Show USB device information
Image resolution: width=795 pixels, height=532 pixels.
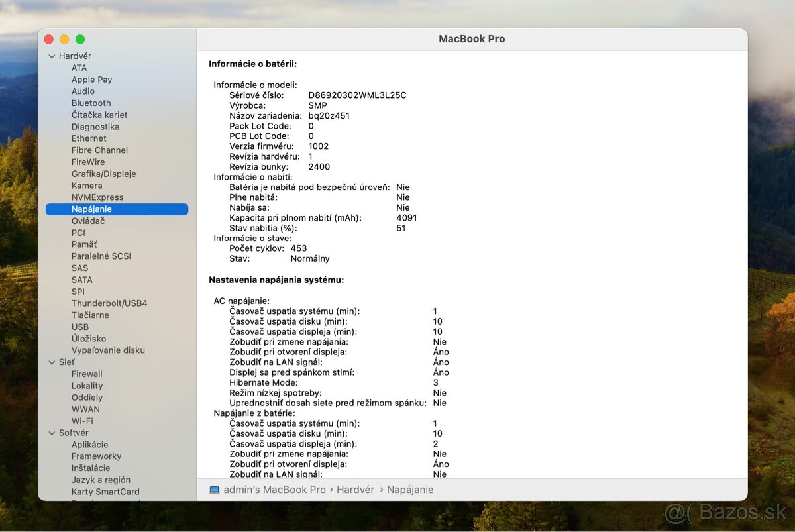click(80, 327)
